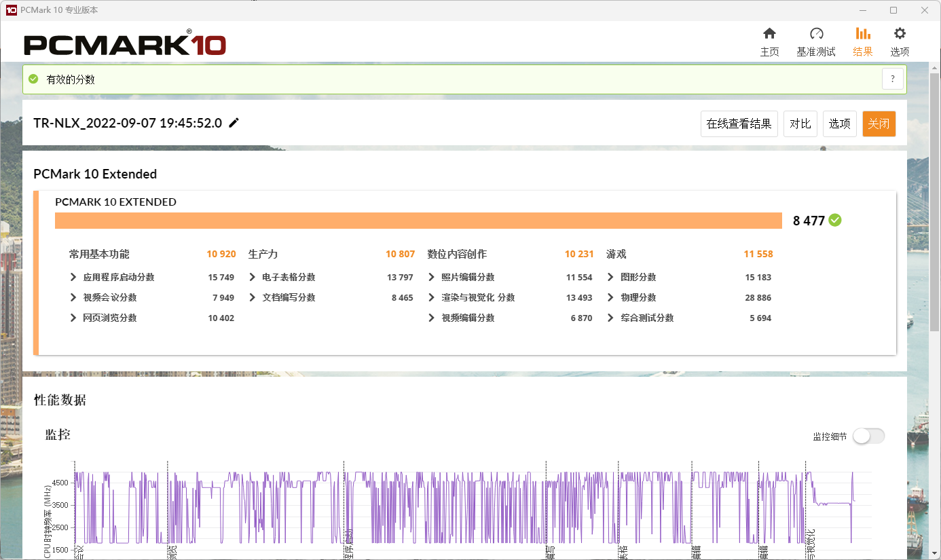Click the PCMark 10 app icon in title bar
This screenshot has width=941, height=560.
click(11, 10)
